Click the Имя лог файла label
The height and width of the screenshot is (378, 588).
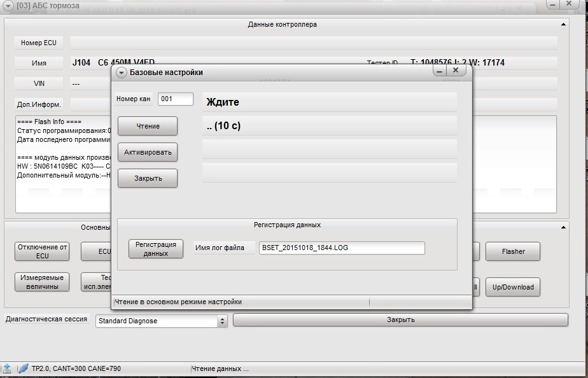click(x=220, y=248)
